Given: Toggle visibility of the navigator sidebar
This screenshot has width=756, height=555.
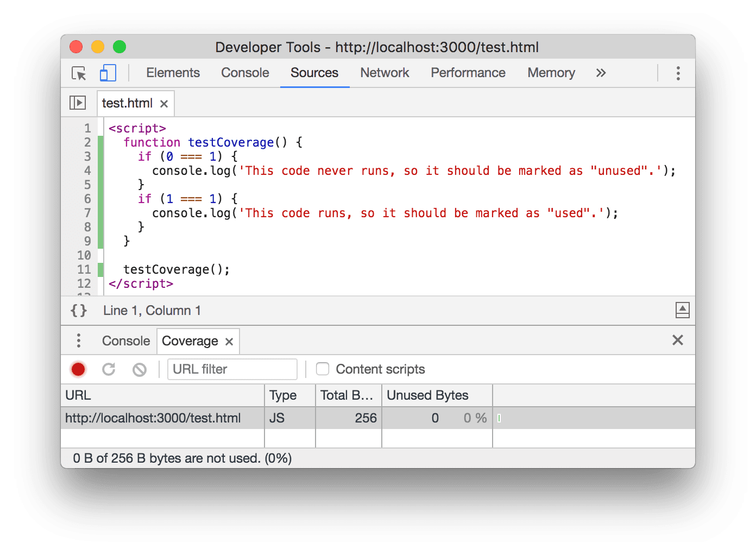Looking at the screenshot, I should pos(78,103).
